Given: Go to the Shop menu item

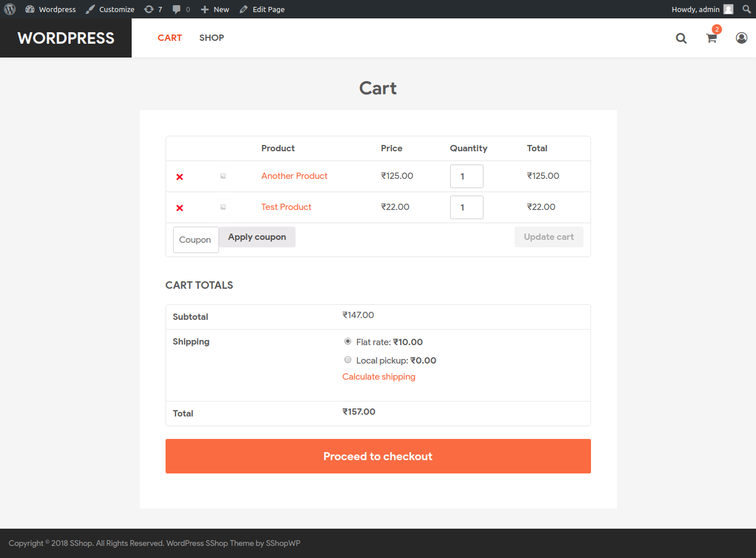Looking at the screenshot, I should [x=212, y=38].
